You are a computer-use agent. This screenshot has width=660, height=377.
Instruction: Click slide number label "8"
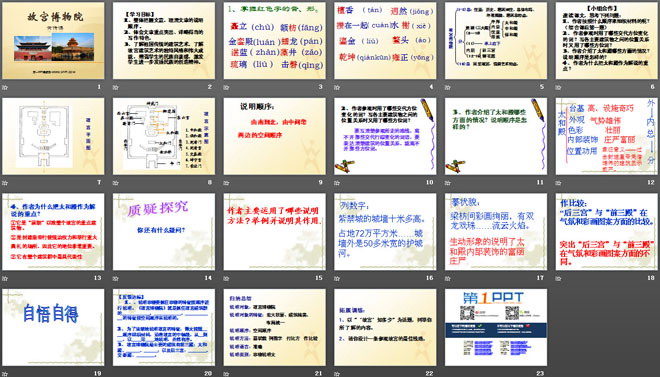tap(210, 183)
